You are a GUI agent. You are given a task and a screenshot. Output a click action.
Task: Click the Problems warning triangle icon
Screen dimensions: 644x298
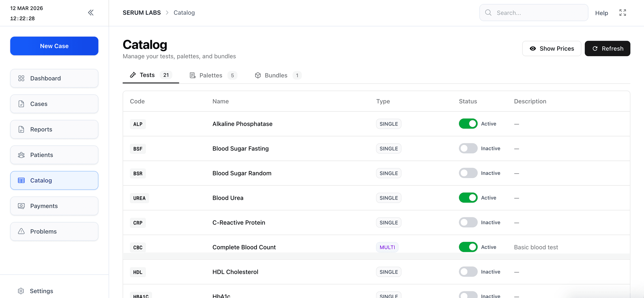pos(21,231)
